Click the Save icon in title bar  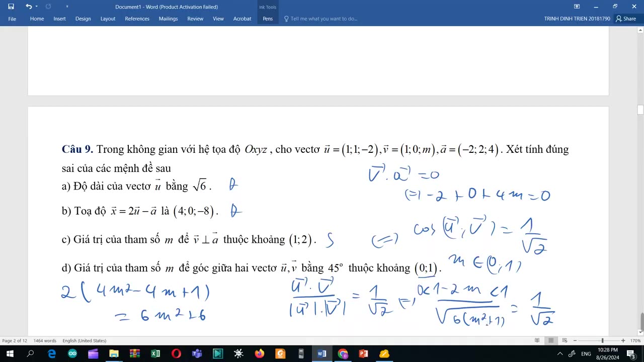click(x=11, y=7)
